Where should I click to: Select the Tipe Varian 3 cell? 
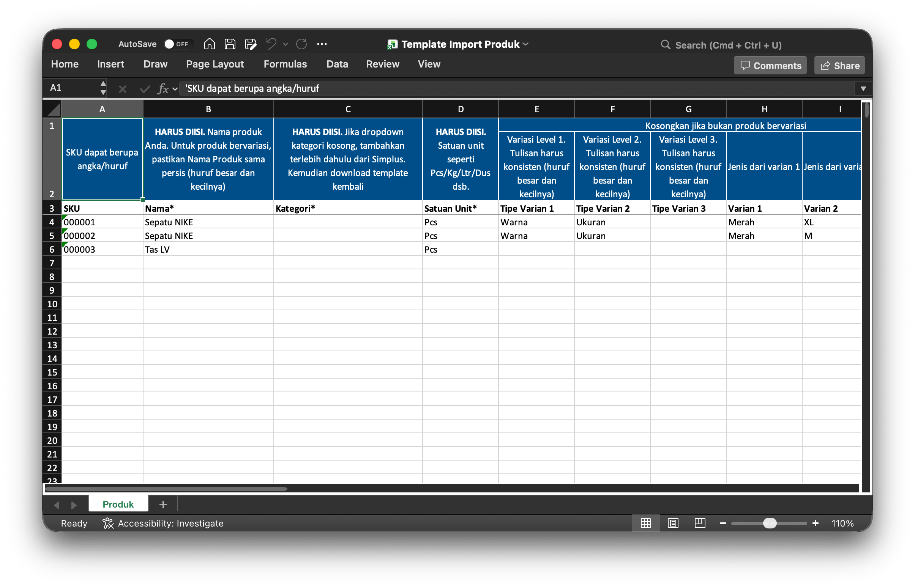[688, 209]
